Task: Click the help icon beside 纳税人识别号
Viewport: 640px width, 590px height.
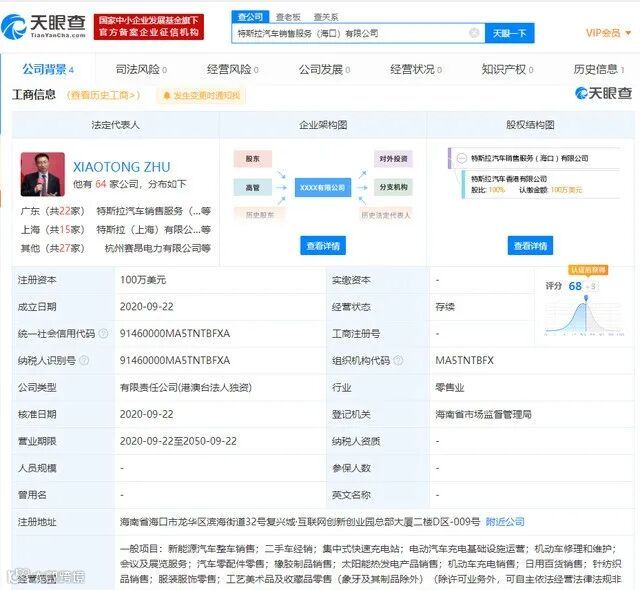Action: [x=84, y=360]
